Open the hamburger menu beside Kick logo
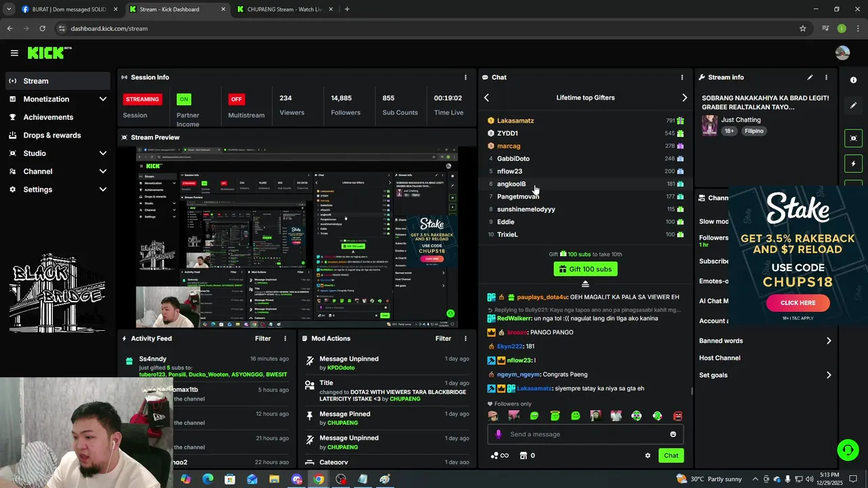868x488 pixels. (x=14, y=53)
